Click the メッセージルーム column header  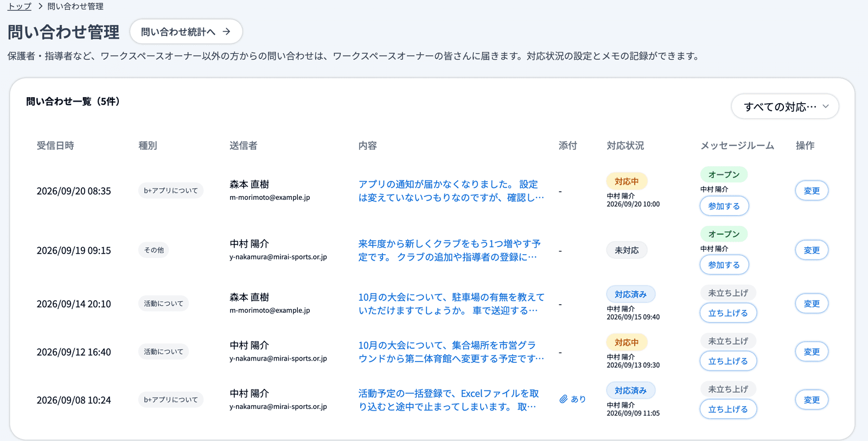click(x=737, y=146)
